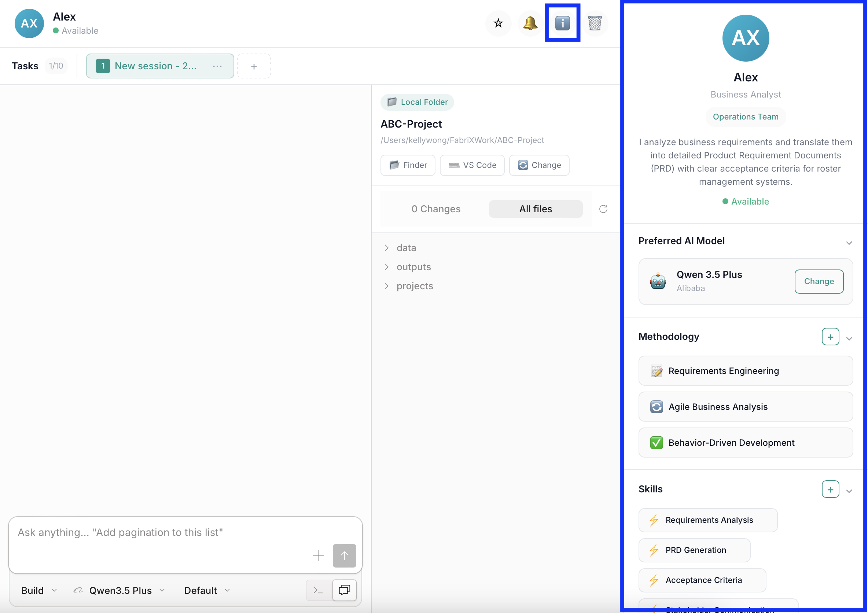Click the star favorite icon
The width and height of the screenshot is (868, 613).
click(498, 23)
